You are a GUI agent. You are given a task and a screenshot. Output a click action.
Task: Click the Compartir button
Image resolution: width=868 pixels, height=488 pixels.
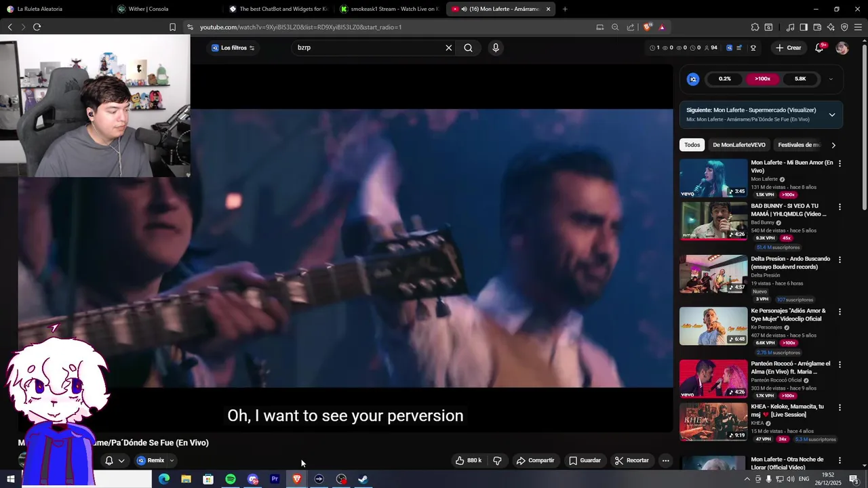(535, 461)
